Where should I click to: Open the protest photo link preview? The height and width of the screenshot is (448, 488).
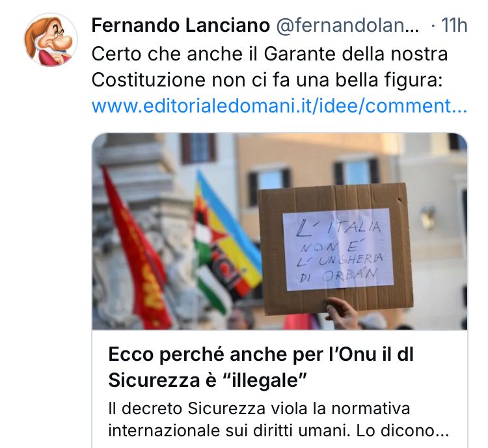pyautogui.click(x=280, y=231)
